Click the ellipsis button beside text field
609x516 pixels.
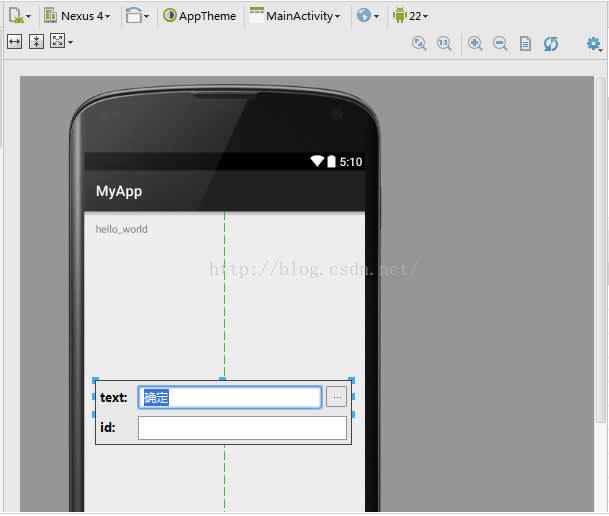(336, 397)
